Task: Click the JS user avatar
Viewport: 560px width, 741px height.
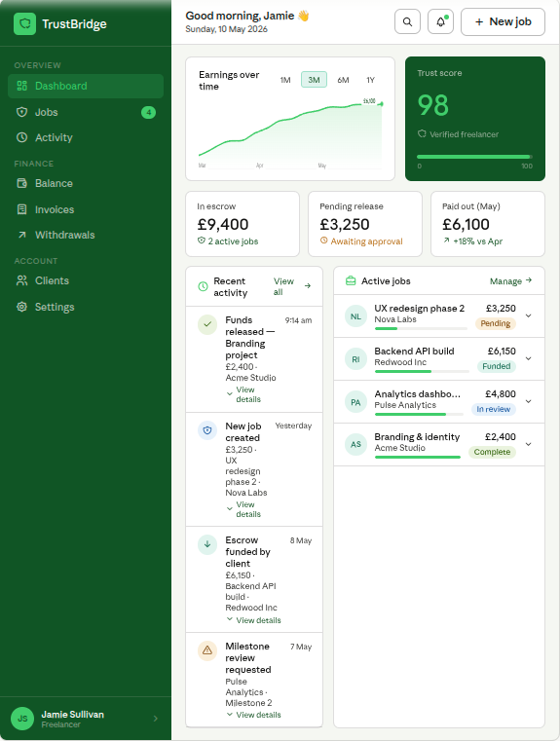Action: (22, 719)
